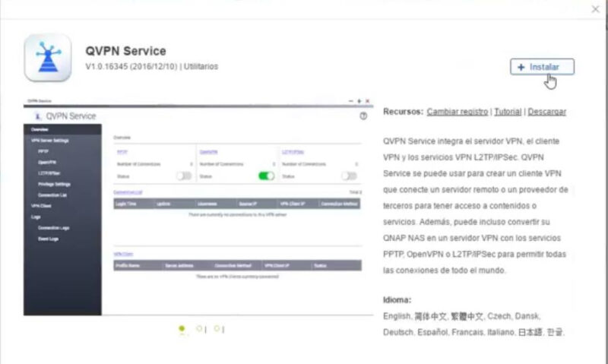Close the QVPN Service app details dialog
The height and width of the screenshot is (364, 608).
click(x=595, y=9)
